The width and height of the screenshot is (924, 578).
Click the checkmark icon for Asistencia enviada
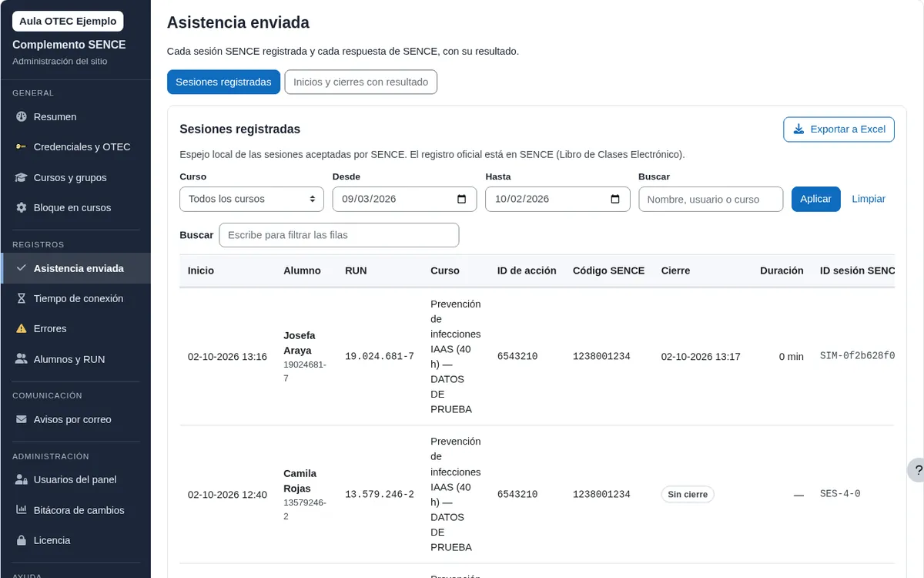coord(22,268)
